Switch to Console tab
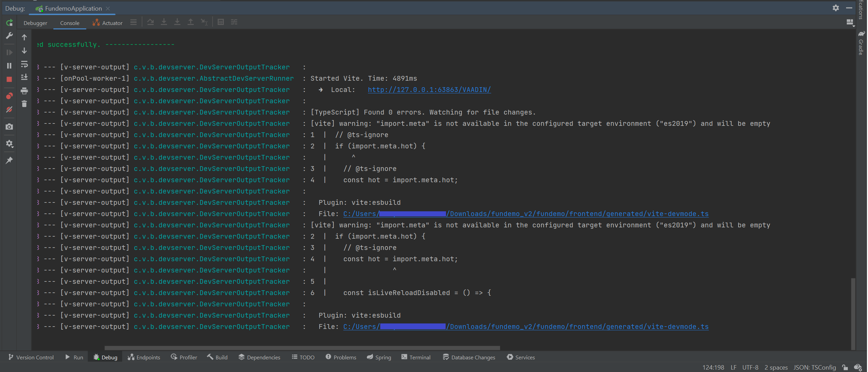The width and height of the screenshot is (868, 372). tap(70, 23)
